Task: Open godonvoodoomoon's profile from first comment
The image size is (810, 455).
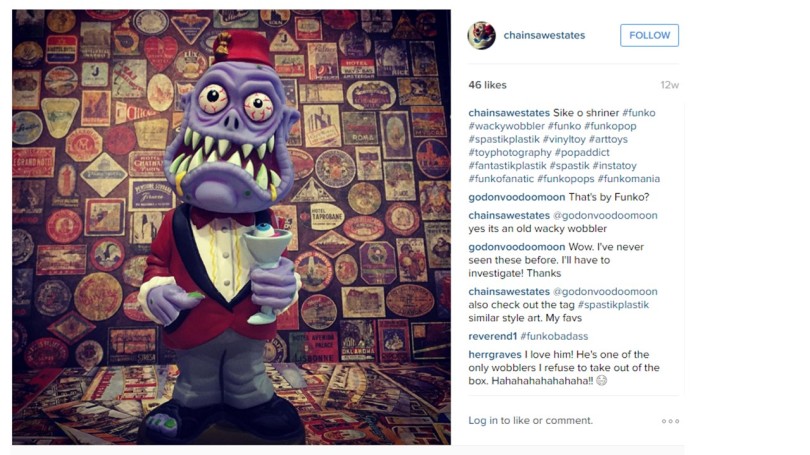Action: coord(517,197)
